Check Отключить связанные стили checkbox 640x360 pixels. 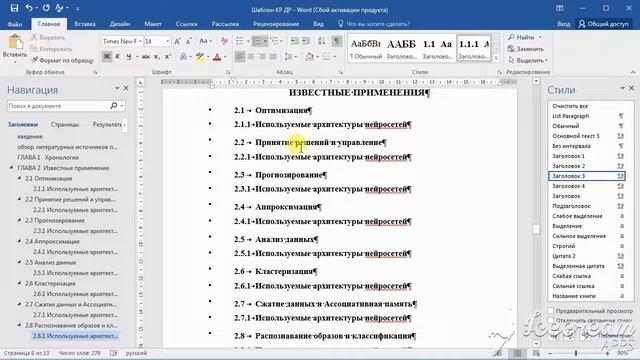(551, 320)
